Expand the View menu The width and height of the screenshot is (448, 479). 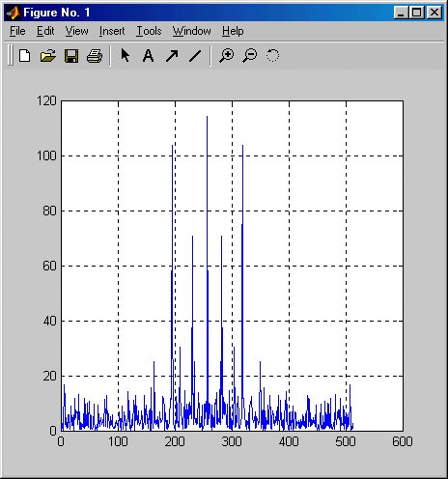coord(76,31)
